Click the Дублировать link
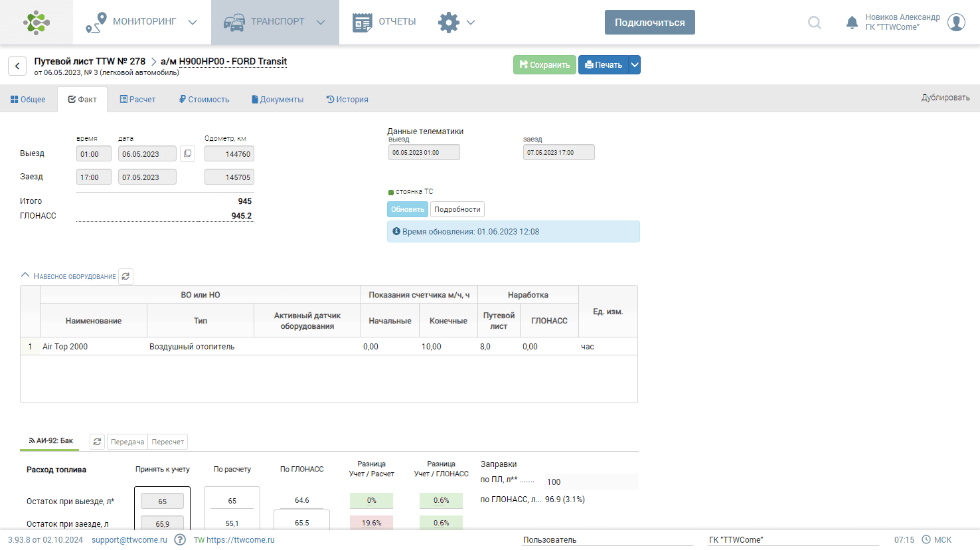Screen dimensions: 980x550 click(945, 98)
